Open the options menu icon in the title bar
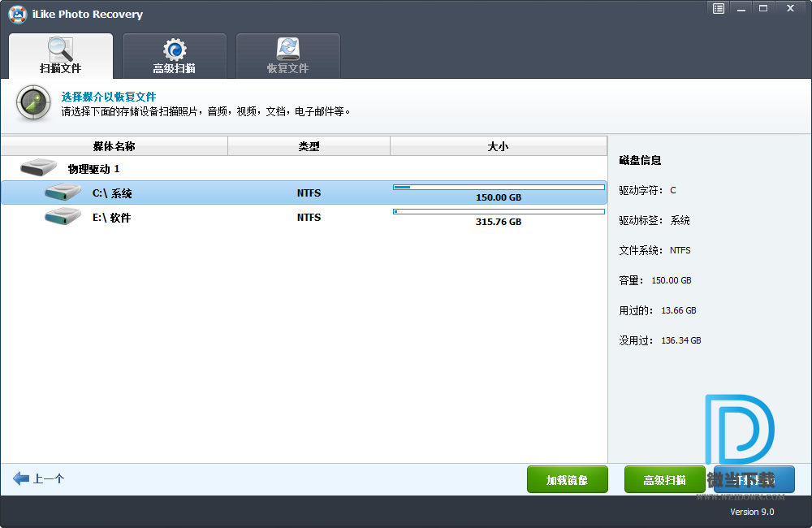The height and width of the screenshot is (528, 812). (719, 8)
